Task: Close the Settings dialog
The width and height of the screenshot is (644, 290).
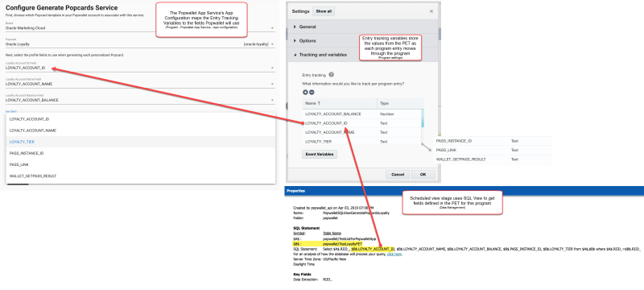Action: [x=431, y=11]
